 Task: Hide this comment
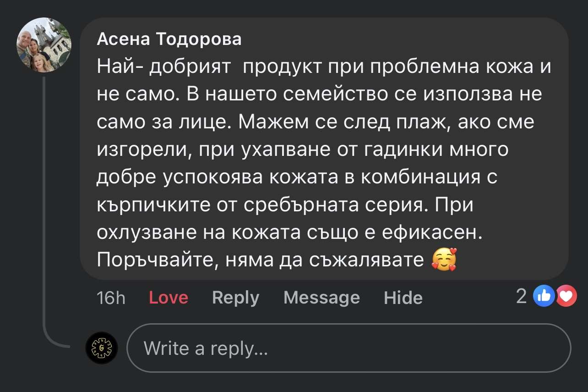pyautogui.click(x=403, y=298)
